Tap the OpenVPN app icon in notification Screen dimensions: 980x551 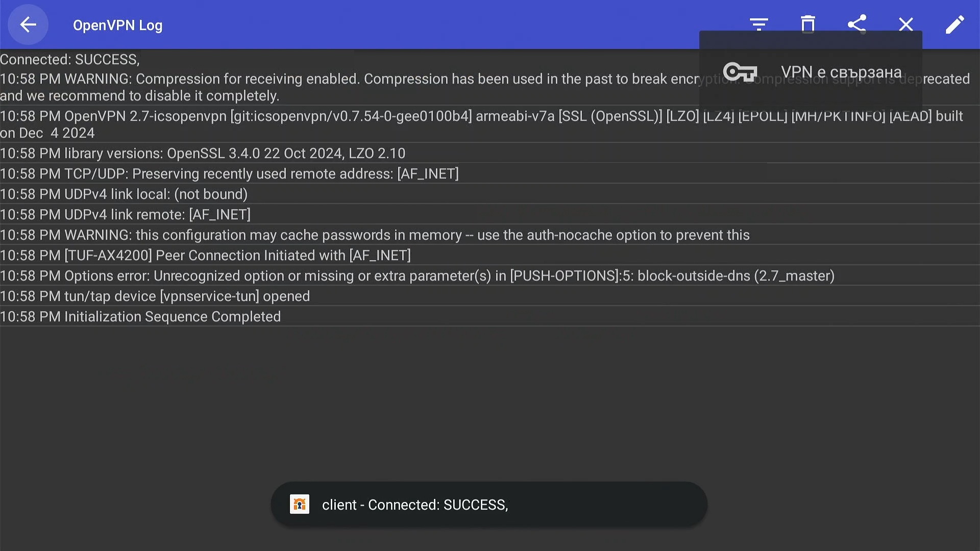pos(300,504)
